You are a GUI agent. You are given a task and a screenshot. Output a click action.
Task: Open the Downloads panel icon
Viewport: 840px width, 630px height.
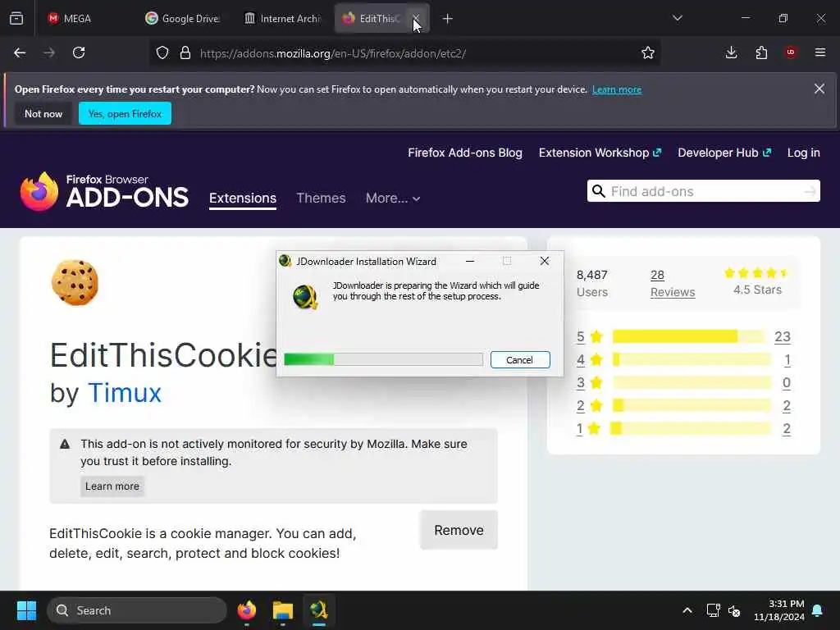tap(731, 52)
